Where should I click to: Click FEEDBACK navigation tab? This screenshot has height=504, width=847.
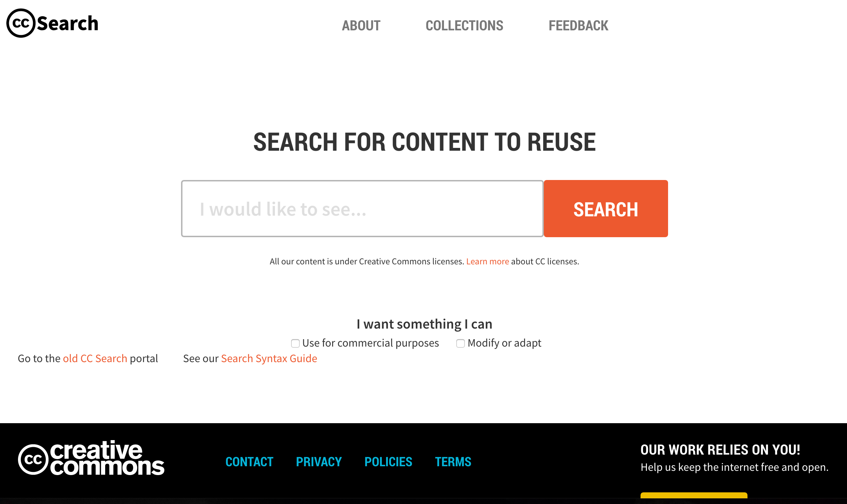pyautogui.click(x=578, y=25)
